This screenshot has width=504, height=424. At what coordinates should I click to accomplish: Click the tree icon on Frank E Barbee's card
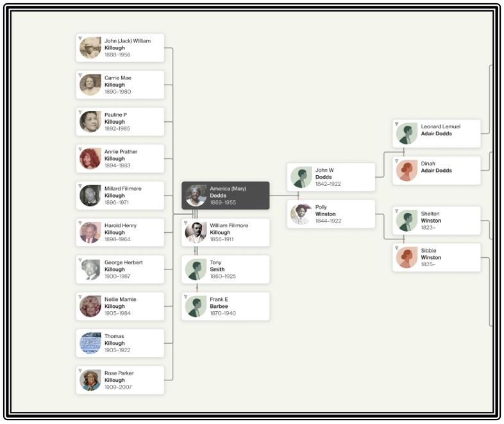click(x=186, y=297)
